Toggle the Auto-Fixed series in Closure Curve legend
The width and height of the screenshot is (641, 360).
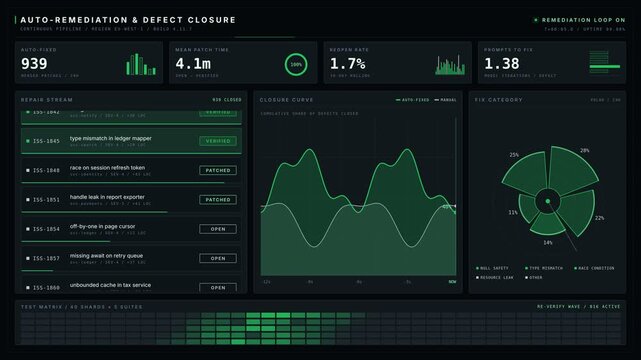click(x=412, y=100)
